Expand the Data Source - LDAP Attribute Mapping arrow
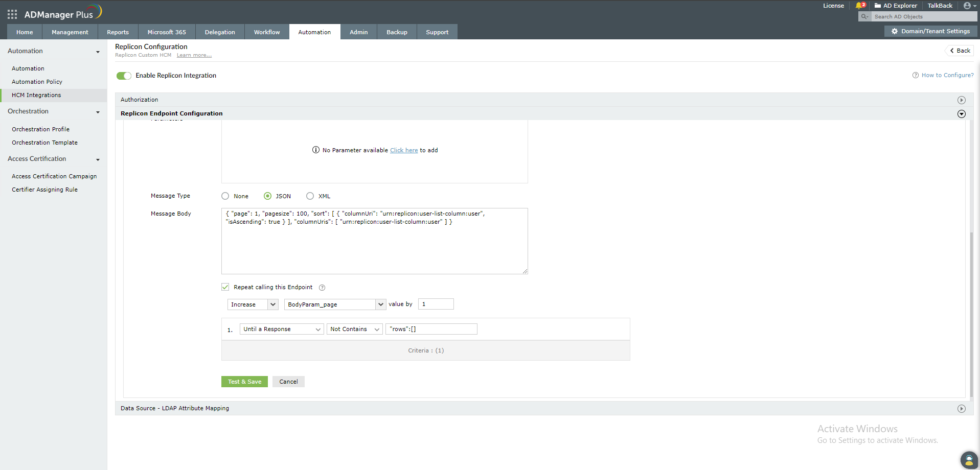 tap(962, 409)
